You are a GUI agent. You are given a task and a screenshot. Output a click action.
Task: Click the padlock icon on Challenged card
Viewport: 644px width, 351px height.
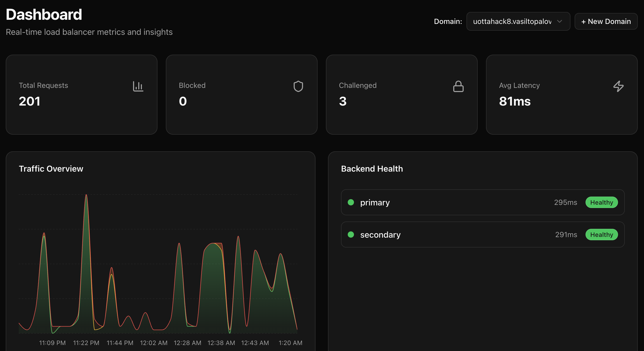458,86
